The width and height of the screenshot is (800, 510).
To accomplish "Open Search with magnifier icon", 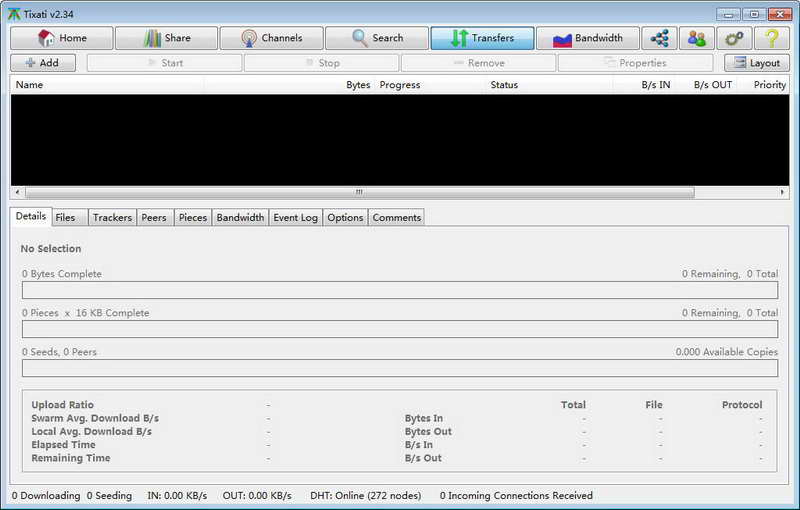I will pos(377,38).
